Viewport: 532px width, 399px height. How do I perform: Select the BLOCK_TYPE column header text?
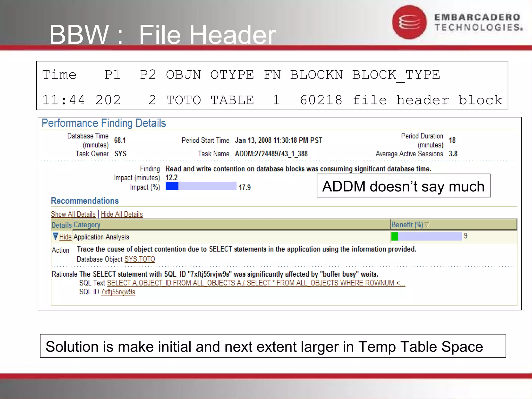point(396,75)
